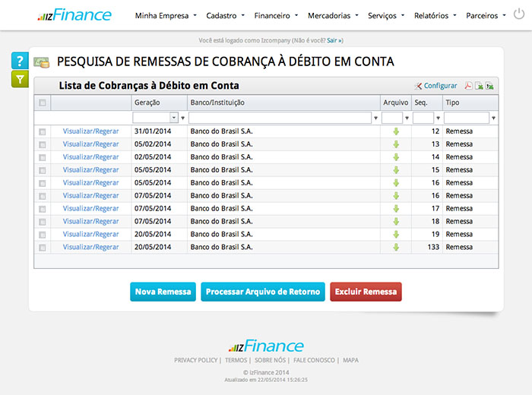Click the Nova Remessa button
This screenshot has height=395, width=532.
coord(163,292)
